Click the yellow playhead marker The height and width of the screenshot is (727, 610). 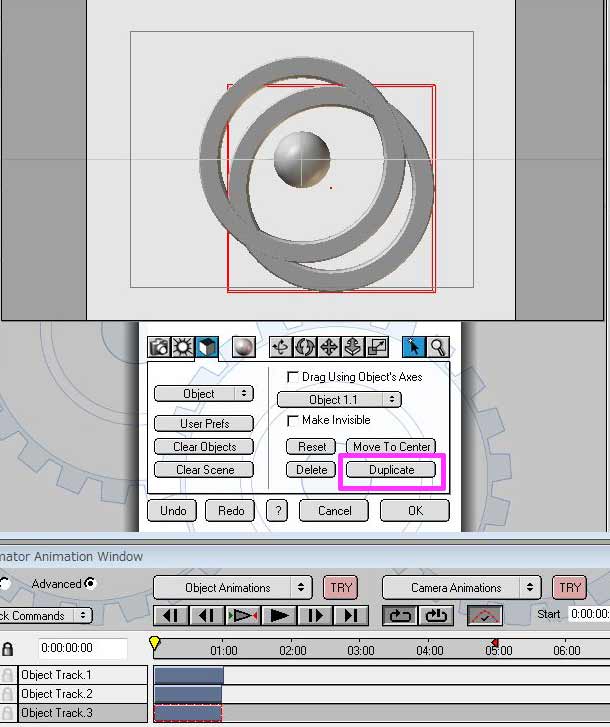pyautogui.click(x=155, y=643)
